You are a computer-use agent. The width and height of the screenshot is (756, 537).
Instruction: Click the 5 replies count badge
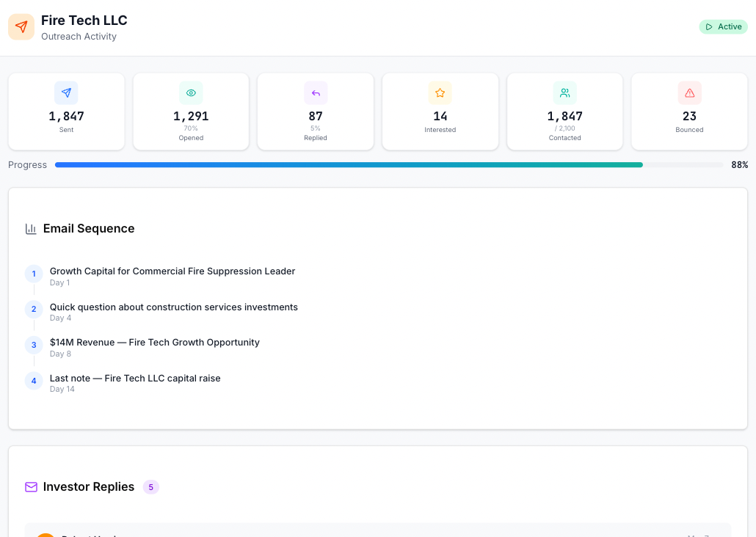click(150, 486)
